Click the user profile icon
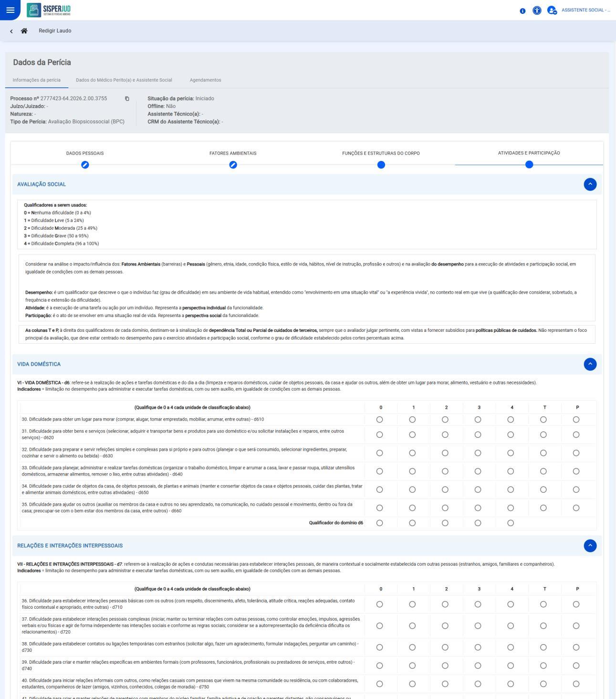Screen dimensions: 616x699 (x=552, y=10)
